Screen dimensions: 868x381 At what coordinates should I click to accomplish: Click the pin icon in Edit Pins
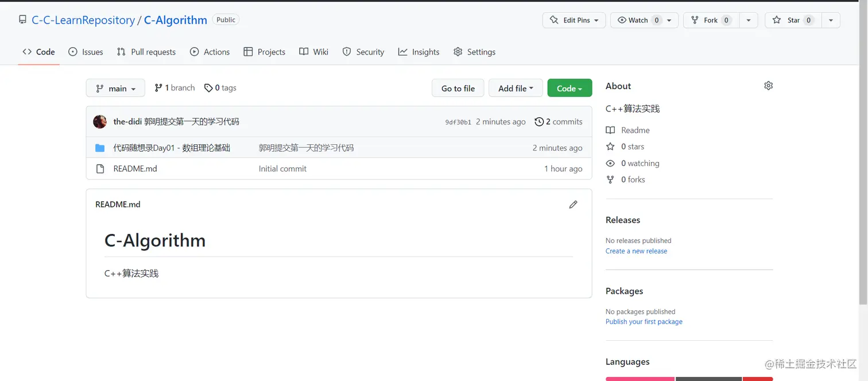[x=554, y=20]
